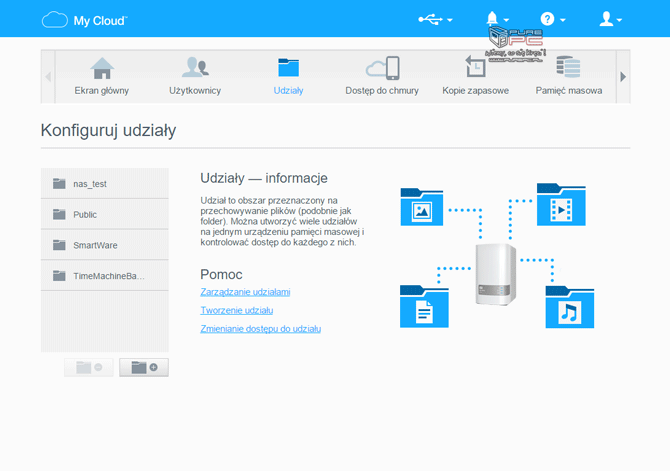The image size is (670, 471).
Task: Open Tworzenie udziału help link
Action: pyautogui.click(x=237, y=310)
